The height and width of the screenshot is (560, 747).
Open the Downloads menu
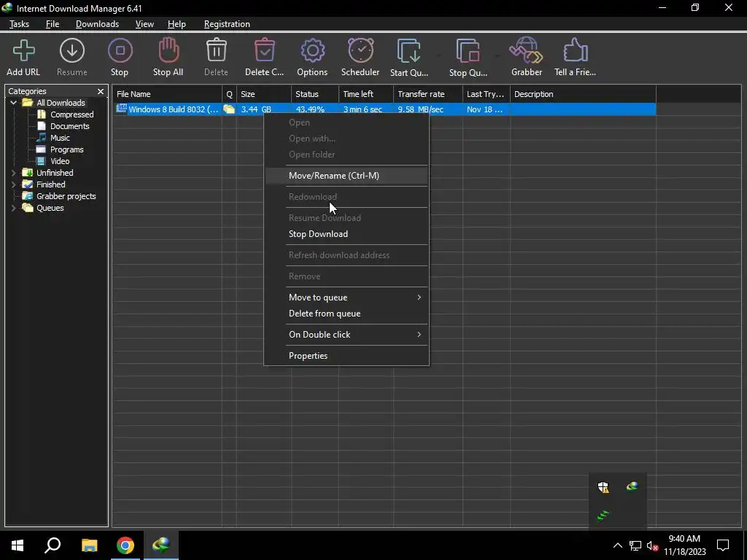coord(97,24)
